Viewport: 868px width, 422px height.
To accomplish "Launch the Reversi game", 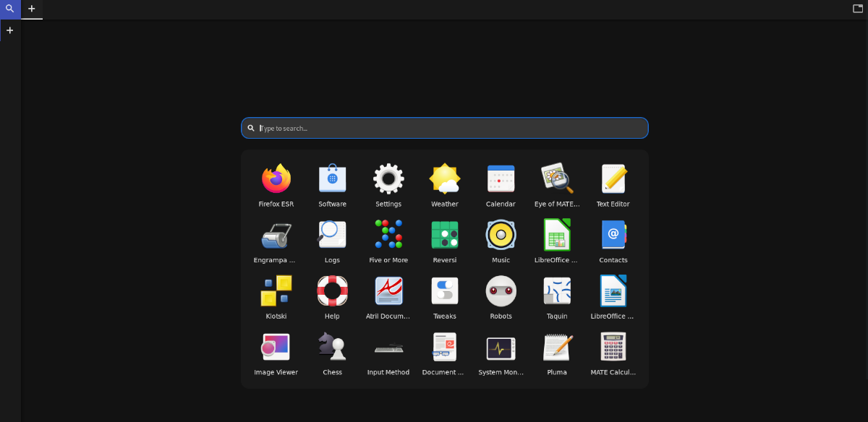I will 444,234.
